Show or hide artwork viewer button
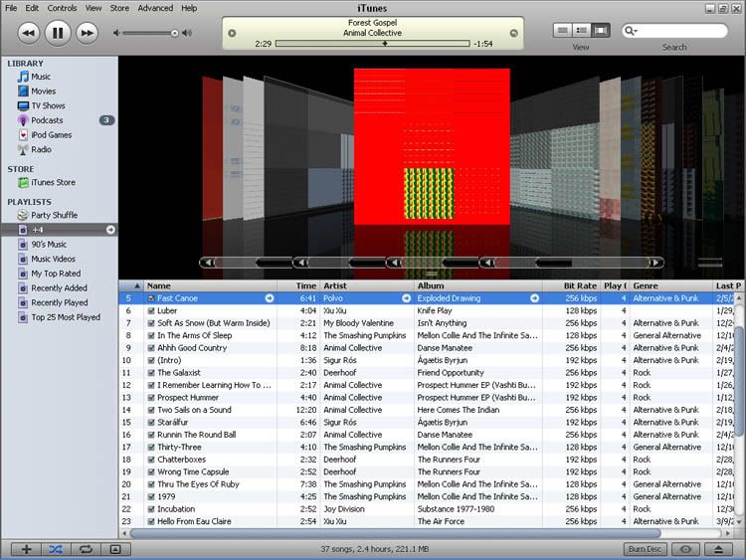Image resolution: width=746 pixels, height=560 pixels. 115,549
